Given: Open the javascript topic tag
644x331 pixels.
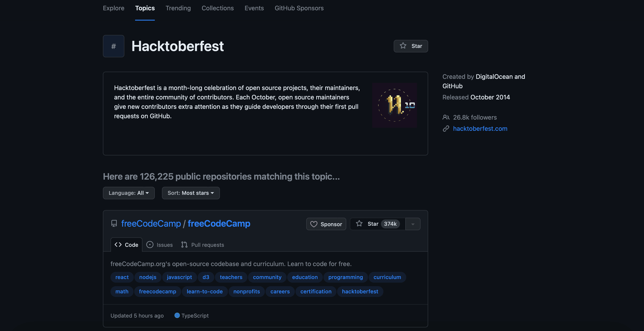Looking at the screenshot, I should [179, 277].
